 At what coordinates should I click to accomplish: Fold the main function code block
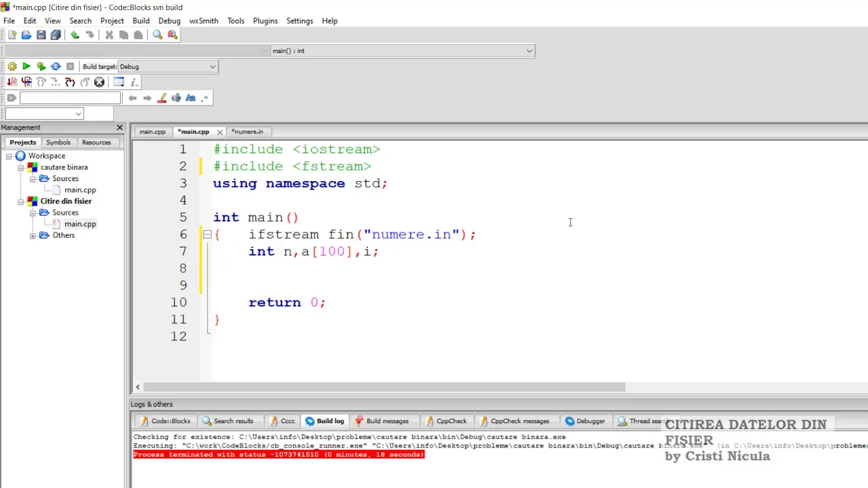[207, 235]
